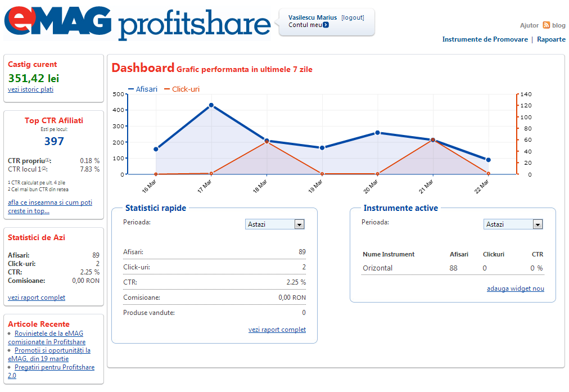Image resolution: width=569 pixels, height=392 pixels.
Task: Click the Produse vandute label
Action: point(149,313)
